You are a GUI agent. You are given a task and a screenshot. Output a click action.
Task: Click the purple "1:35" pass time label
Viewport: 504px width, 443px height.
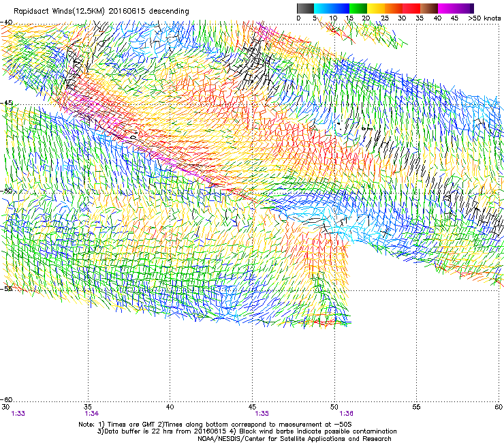pos(262,414)
